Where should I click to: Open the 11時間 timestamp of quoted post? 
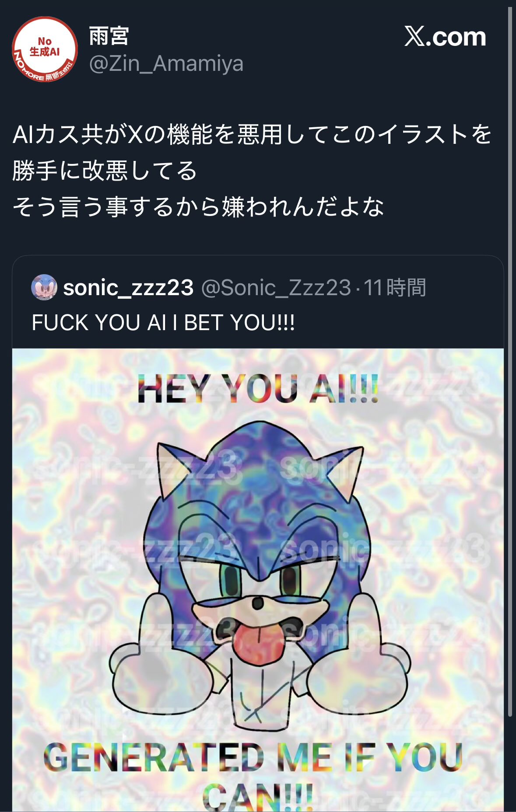(x=395, y=288)
